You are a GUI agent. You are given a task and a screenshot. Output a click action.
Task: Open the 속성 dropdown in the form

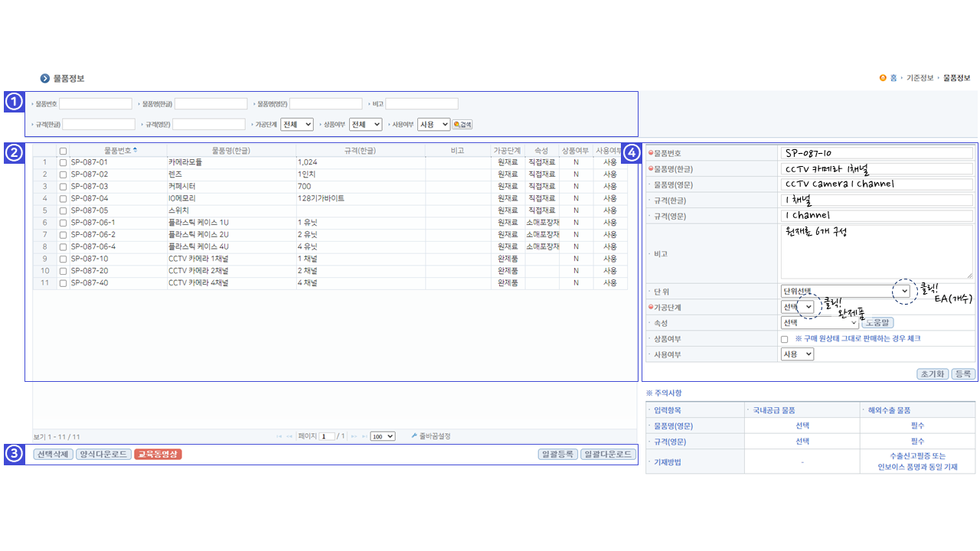819,323
